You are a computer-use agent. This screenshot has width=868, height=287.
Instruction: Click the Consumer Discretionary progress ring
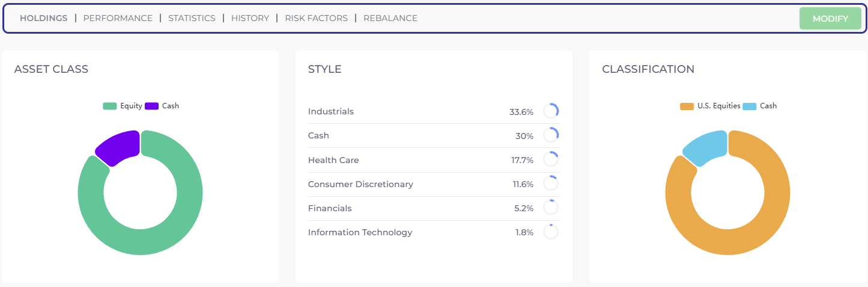pyautogui.click(x=551, y=184)
